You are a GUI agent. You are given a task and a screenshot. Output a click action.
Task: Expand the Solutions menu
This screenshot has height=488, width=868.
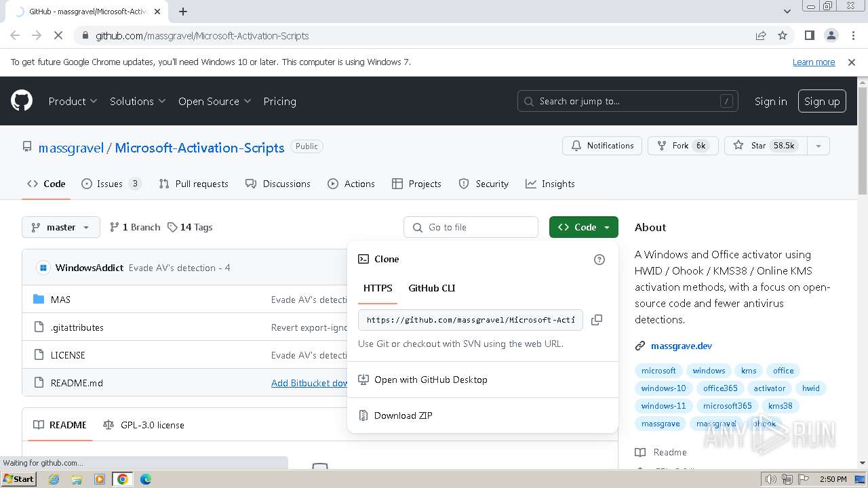(x=138, y=101)
